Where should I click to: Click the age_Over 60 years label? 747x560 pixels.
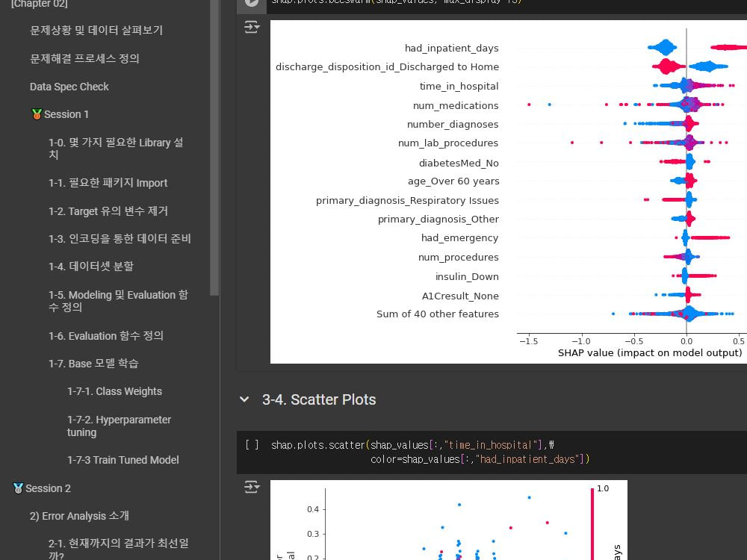pos(453,181)
